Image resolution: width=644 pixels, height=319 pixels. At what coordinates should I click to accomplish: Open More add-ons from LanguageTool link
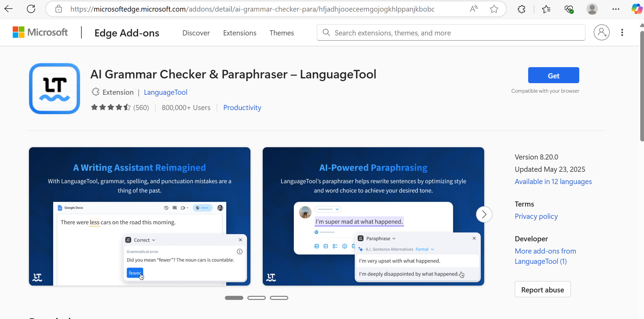(545, 256)
